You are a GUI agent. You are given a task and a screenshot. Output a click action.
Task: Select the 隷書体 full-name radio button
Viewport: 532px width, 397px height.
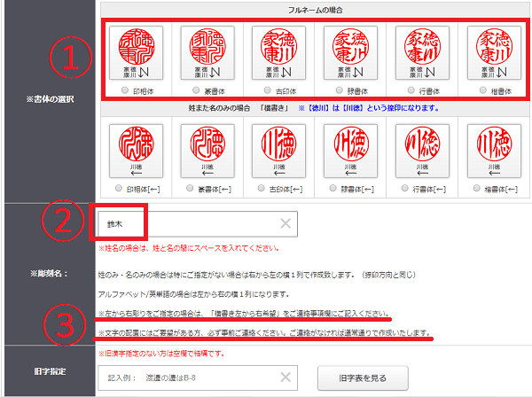click(x=339, y=90)
